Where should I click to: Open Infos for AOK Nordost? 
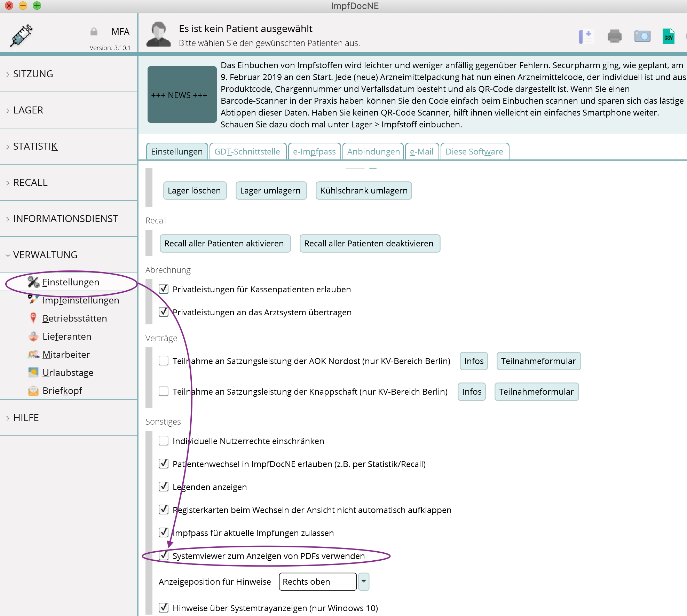click(x=474, y=361)
